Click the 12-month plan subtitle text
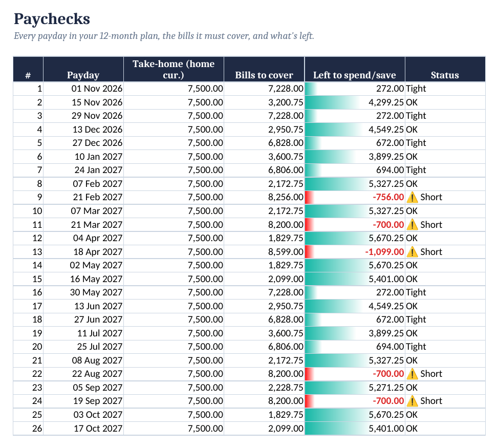The width and height of the screenshot is (498, 448). click(x=164, y=36)
